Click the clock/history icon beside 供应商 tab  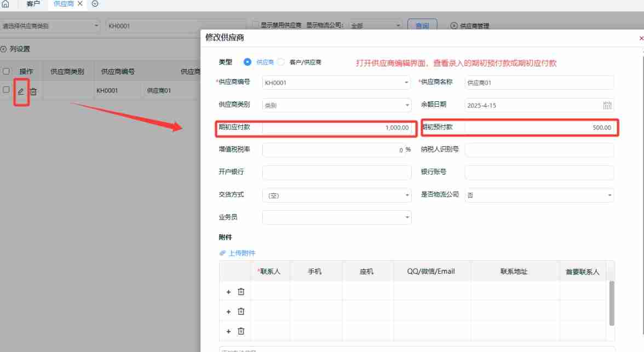(x=94, y=4)
